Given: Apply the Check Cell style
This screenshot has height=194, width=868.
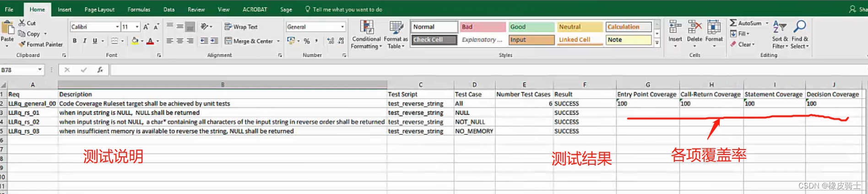Looking at the screenshot, I should tap(434, 40).
